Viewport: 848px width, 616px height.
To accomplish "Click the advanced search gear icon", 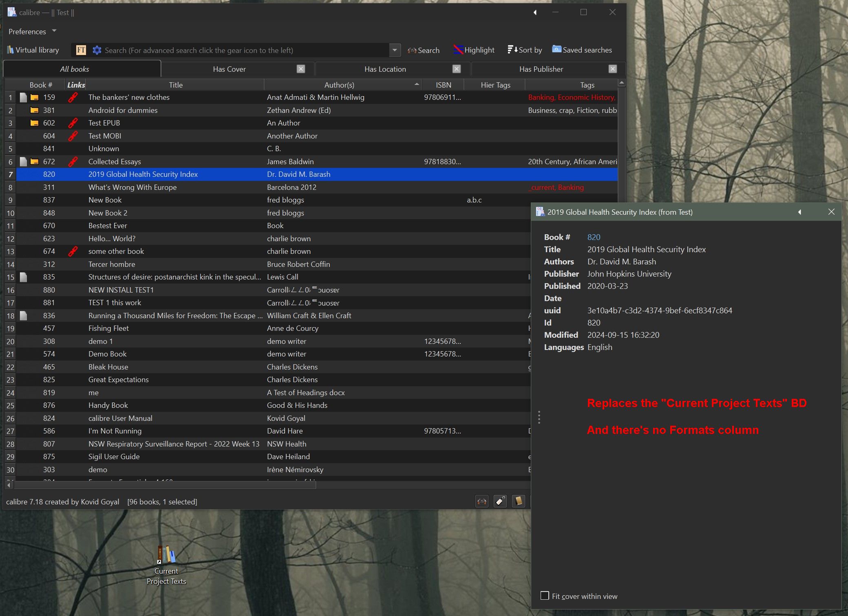I will point(97,50).
